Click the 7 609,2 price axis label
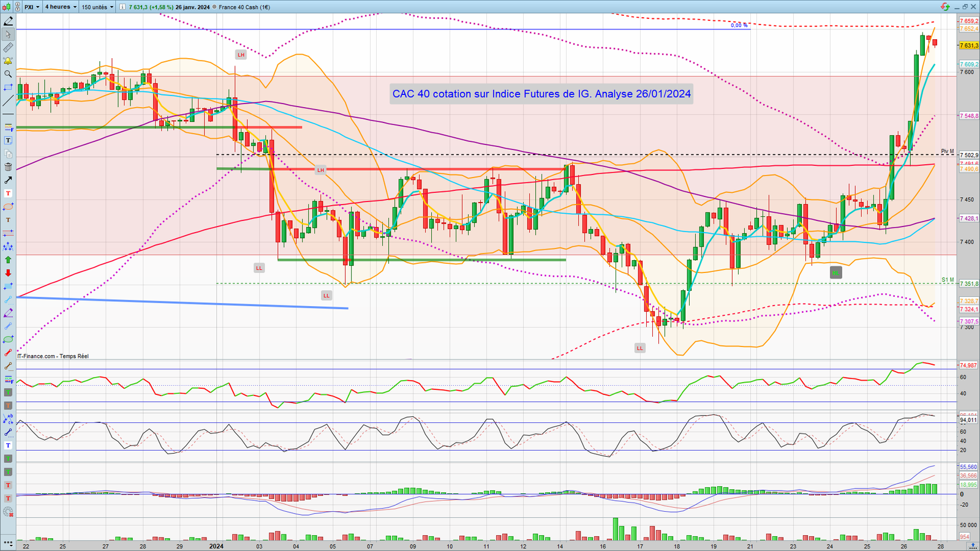 [969, 64]
